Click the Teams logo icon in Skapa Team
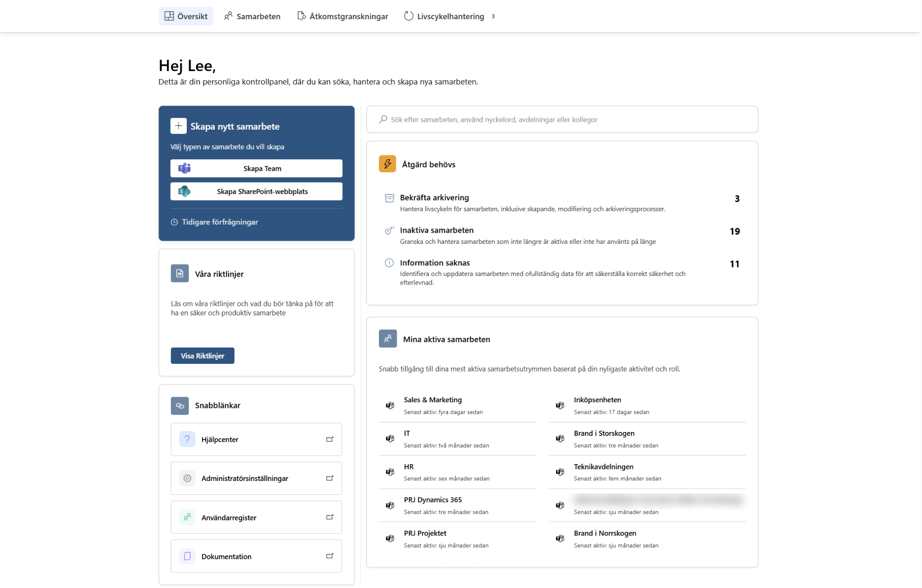The width and height of the screenshot is (922, 588). pos(184,168)
